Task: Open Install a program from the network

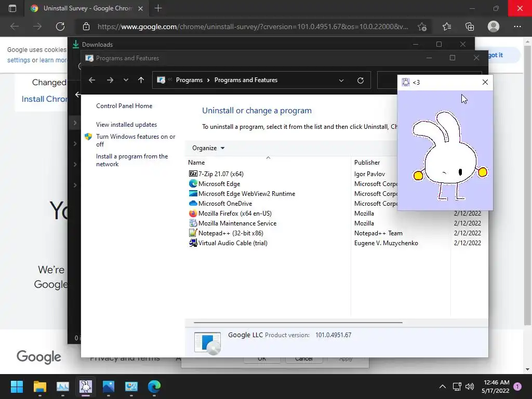Action: [132, 160]
